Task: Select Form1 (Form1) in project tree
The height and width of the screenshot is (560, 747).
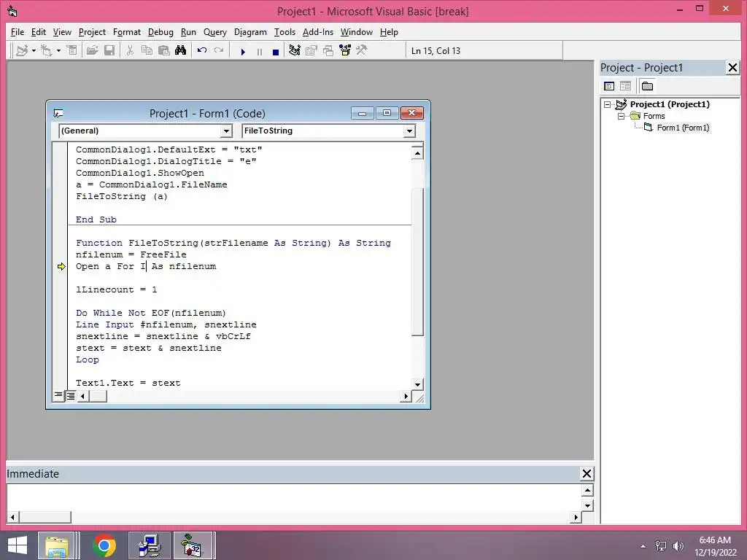Action: click(x=683, y=128)
